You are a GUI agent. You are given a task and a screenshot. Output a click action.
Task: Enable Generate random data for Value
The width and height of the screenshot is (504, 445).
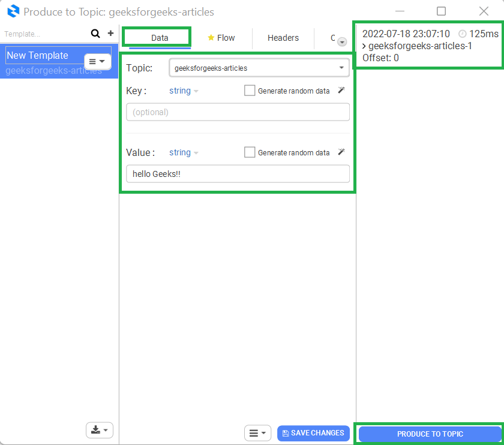[x=250, y=152]
